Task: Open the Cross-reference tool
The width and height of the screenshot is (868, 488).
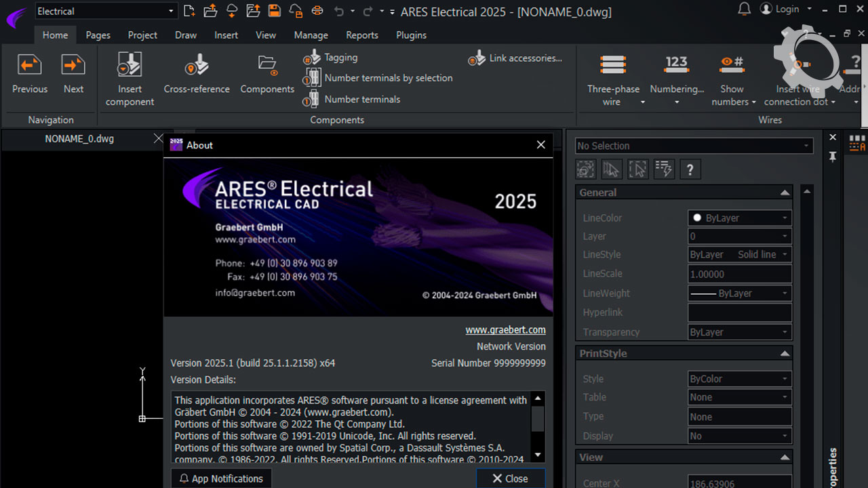Action: 197,66
